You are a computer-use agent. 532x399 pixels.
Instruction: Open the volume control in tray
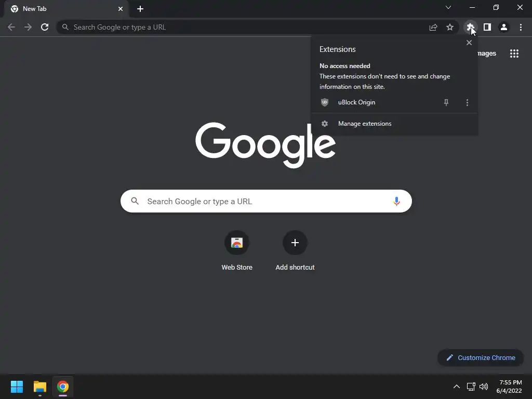(x=484, y=387)
